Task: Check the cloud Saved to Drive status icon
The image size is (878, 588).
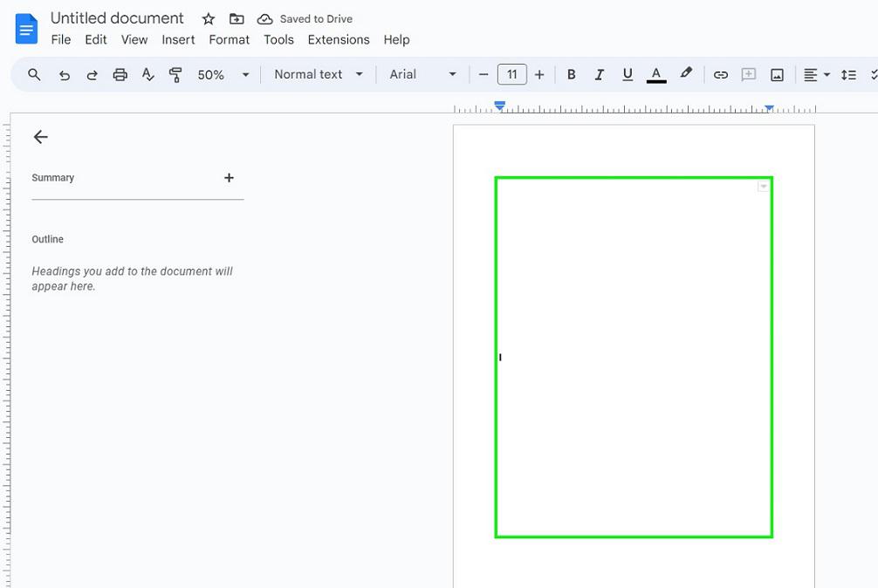Action: (264, 19)
